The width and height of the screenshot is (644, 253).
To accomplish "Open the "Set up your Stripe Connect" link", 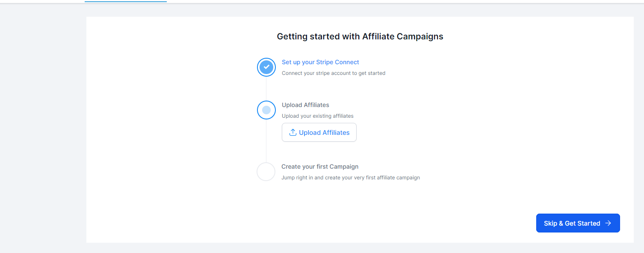I will [320, 62].
